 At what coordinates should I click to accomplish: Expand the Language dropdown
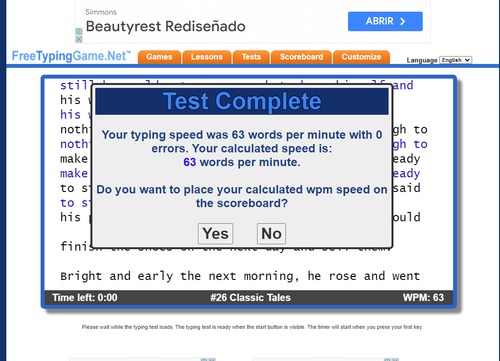pos(455,60)
